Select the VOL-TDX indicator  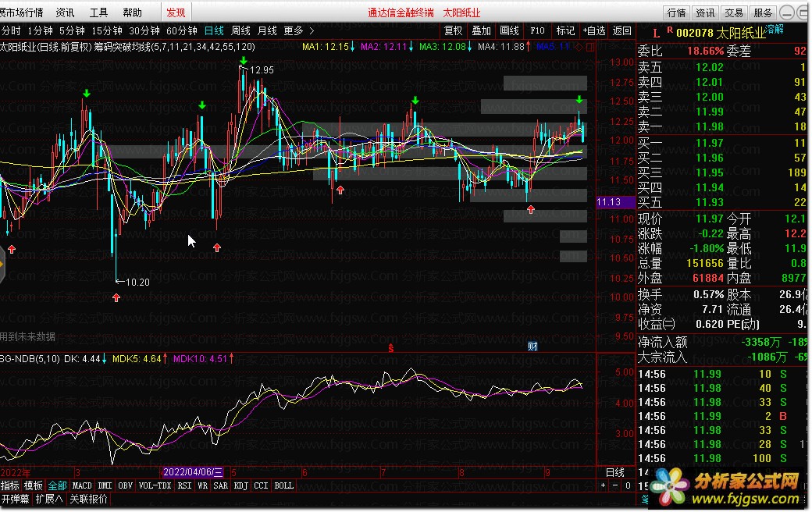coord(155,485)
